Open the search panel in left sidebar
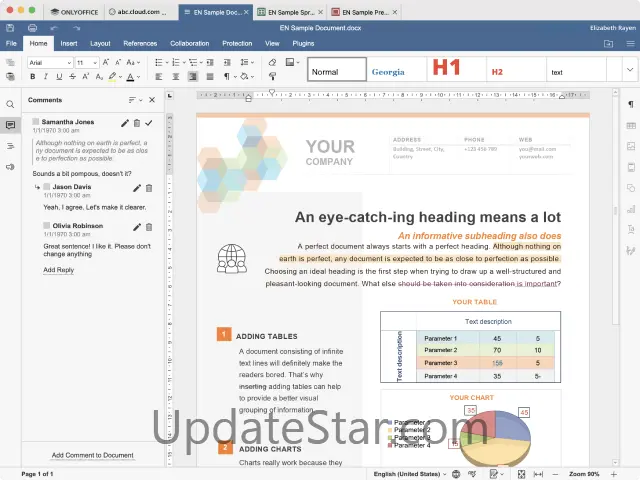Screen dimensions: 640x480 [10, 105]
